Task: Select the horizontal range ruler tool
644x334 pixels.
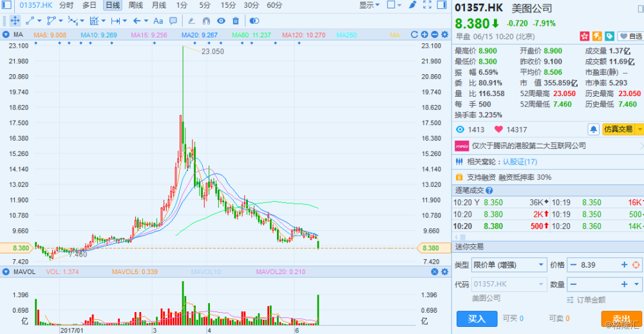Action: (x=115, y=21)
